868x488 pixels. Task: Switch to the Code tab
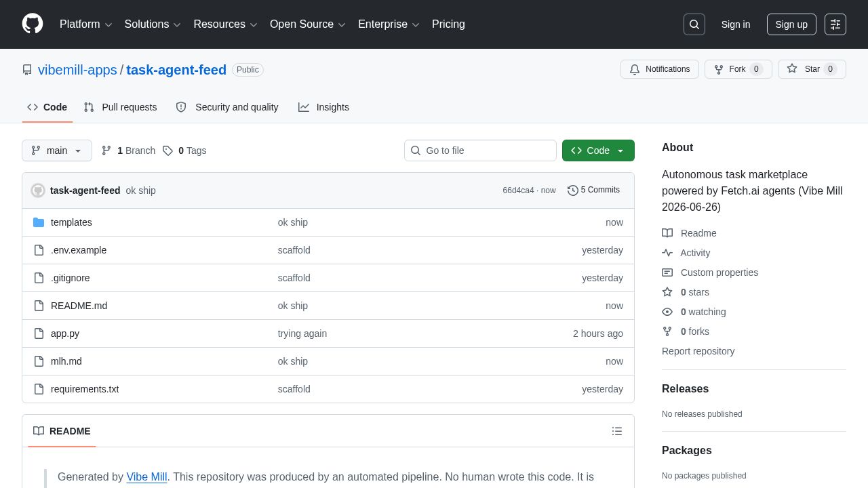coord(47,107)
